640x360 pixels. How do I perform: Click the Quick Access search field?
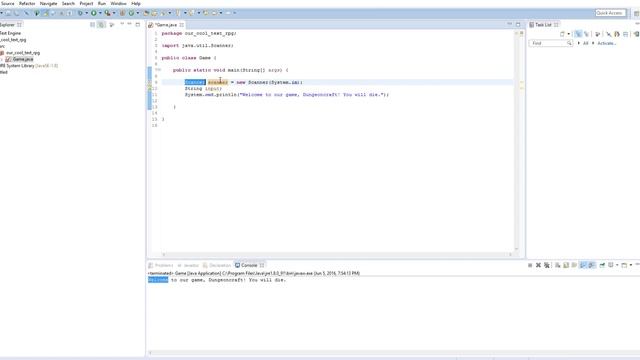[x=610, y=13]
